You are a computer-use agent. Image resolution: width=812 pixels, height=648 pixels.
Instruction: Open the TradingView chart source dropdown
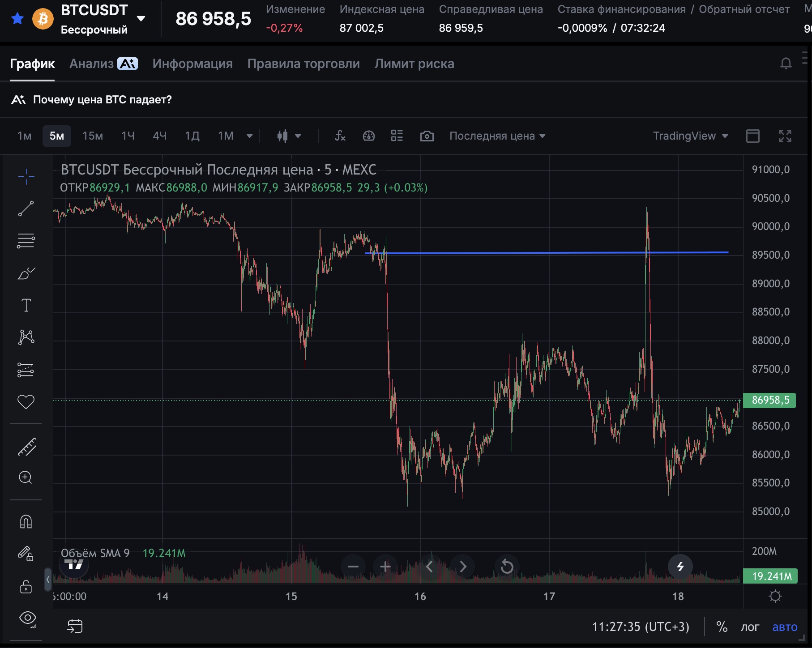(x=690, y=136)
